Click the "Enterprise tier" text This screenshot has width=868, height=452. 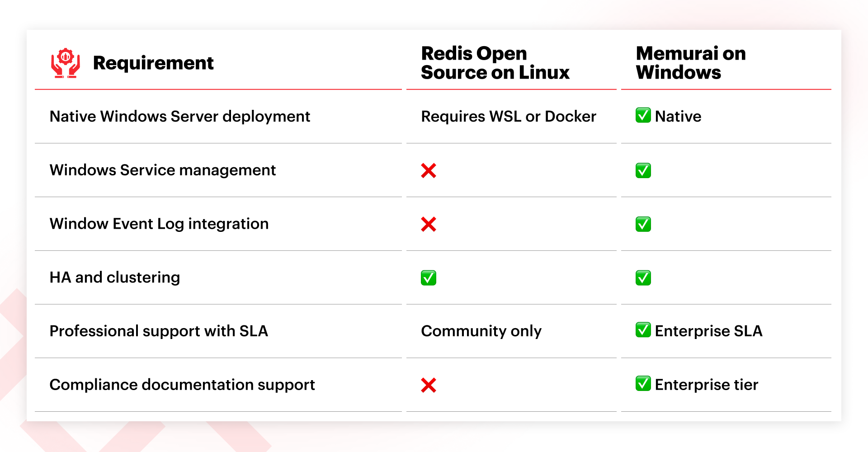707,385
